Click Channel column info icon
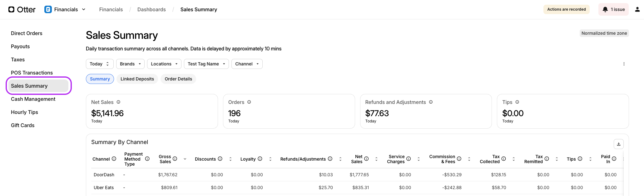This screenshot has height=196, width=644. [114, 159]
